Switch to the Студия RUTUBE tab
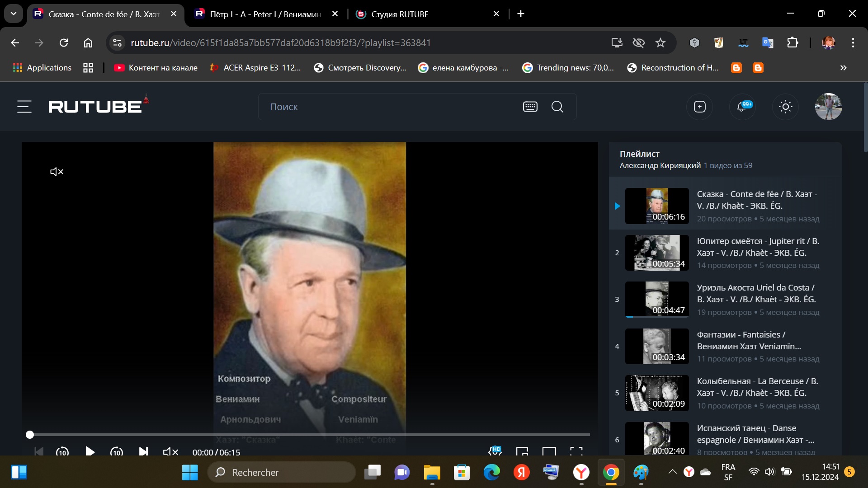Screen dimensions: 868x488 coord(399,14)
